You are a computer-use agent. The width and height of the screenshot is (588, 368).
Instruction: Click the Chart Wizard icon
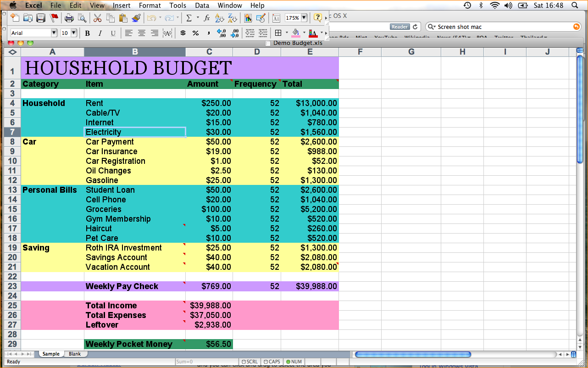point(247,18)
